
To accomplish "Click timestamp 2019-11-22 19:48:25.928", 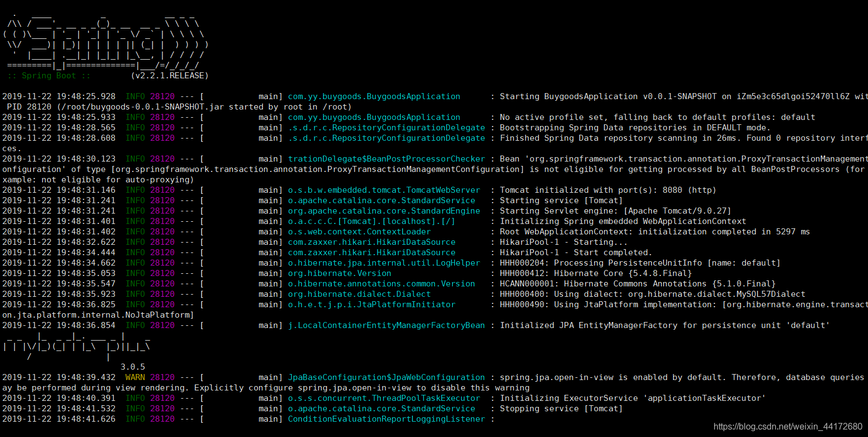I will coord(59,96).
